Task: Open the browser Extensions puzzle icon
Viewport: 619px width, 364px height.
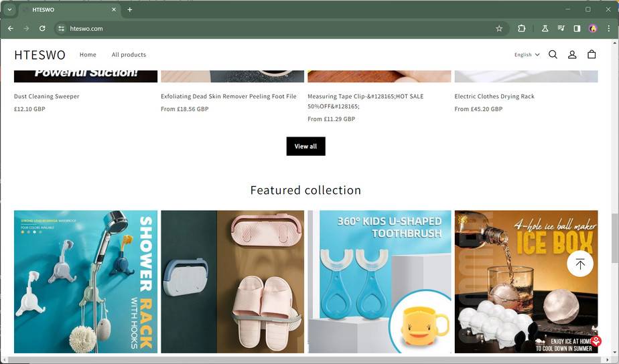Action: (x=522, y=29)
